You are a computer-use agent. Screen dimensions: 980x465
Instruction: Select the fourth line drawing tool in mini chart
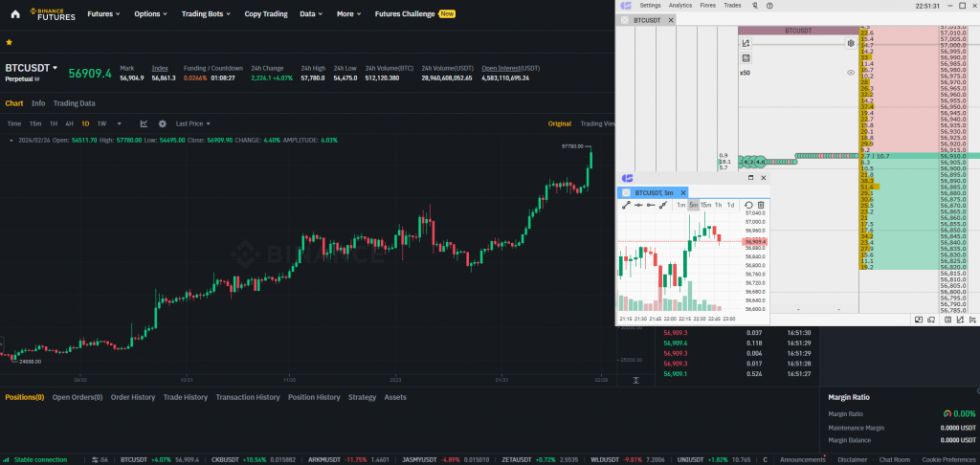coord(663,205)
